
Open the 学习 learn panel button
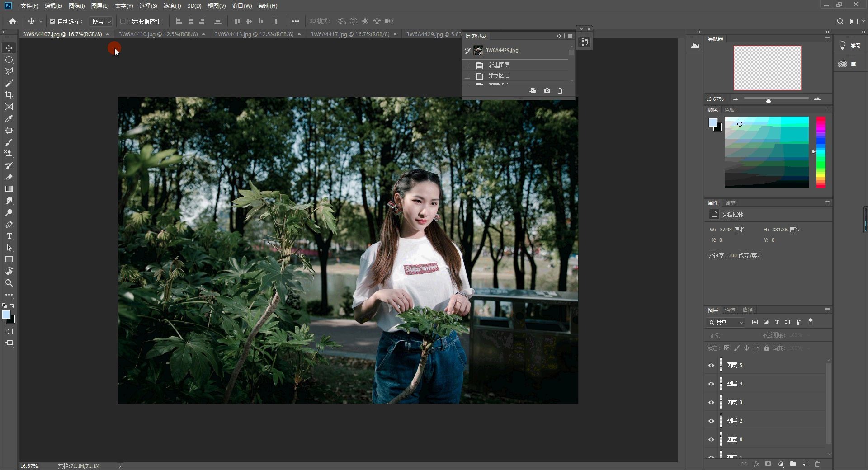tap(850, 46)
